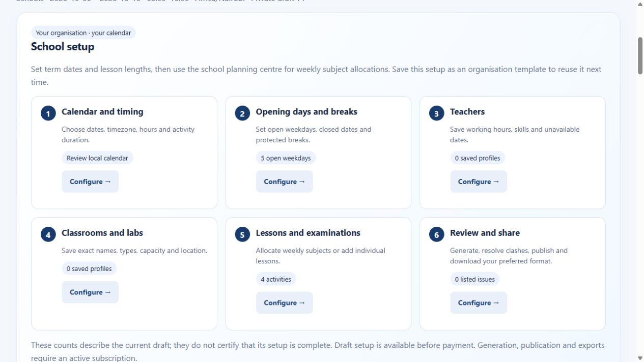The width and height of the screenshot is (644, 362).
Task: Click 'Your organisation · your calendar' label
Action: [x=83, y=33]
